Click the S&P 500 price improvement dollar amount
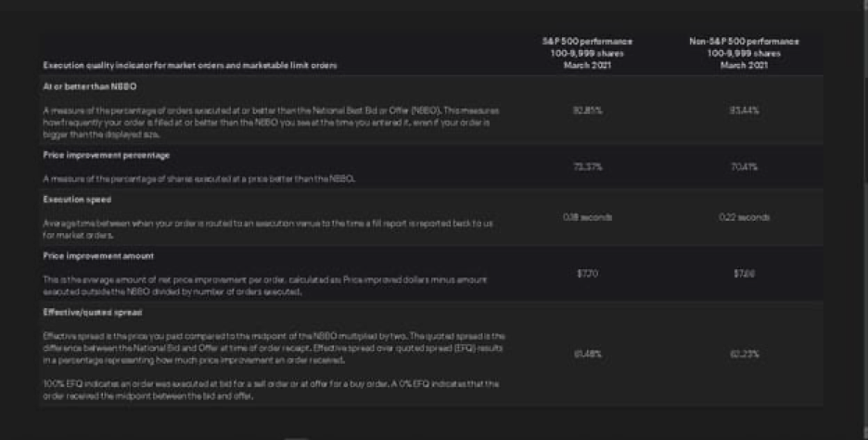 587,274
